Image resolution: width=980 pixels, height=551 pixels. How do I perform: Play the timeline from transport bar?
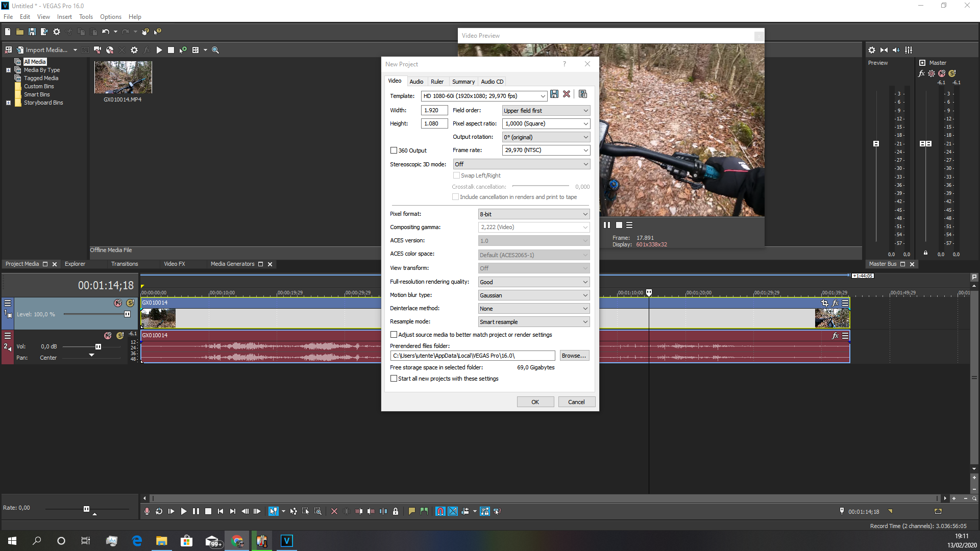click(184, 511)
